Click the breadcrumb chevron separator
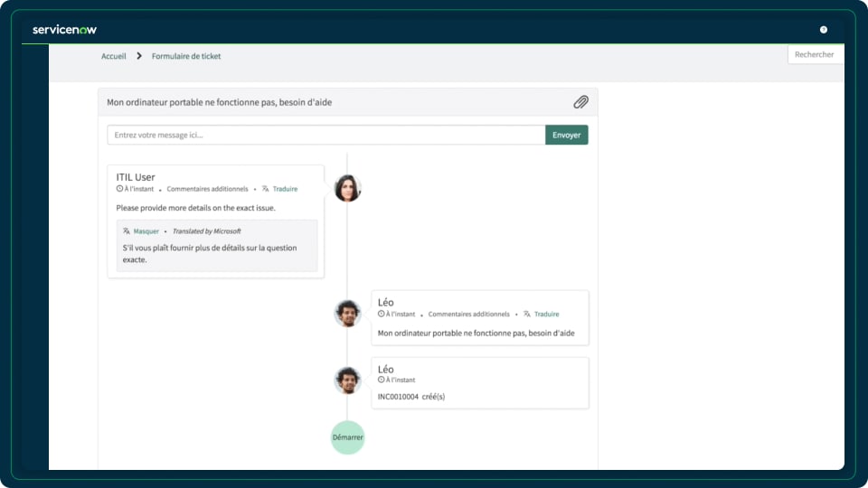 click(x=139, y=56)
